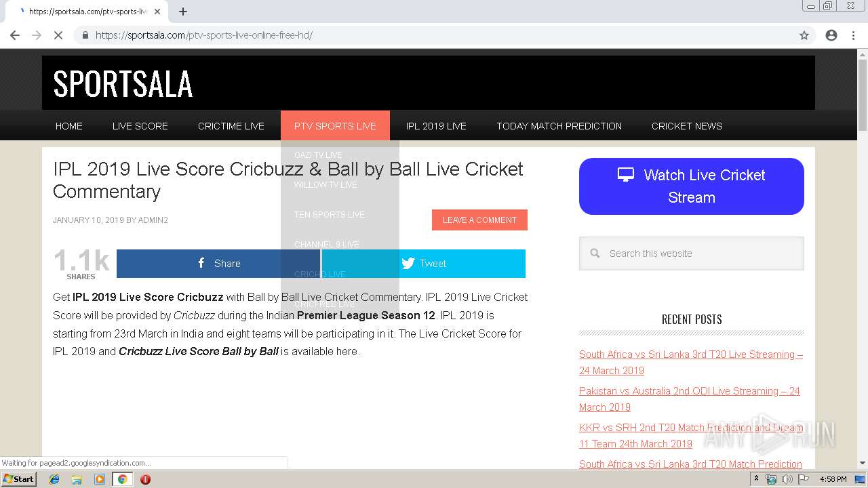Image resolution: width=868 pixels, height=488 pixels.
Task: Open the HOME menu item
Action: pyautogui.click(x=69, y=126)
